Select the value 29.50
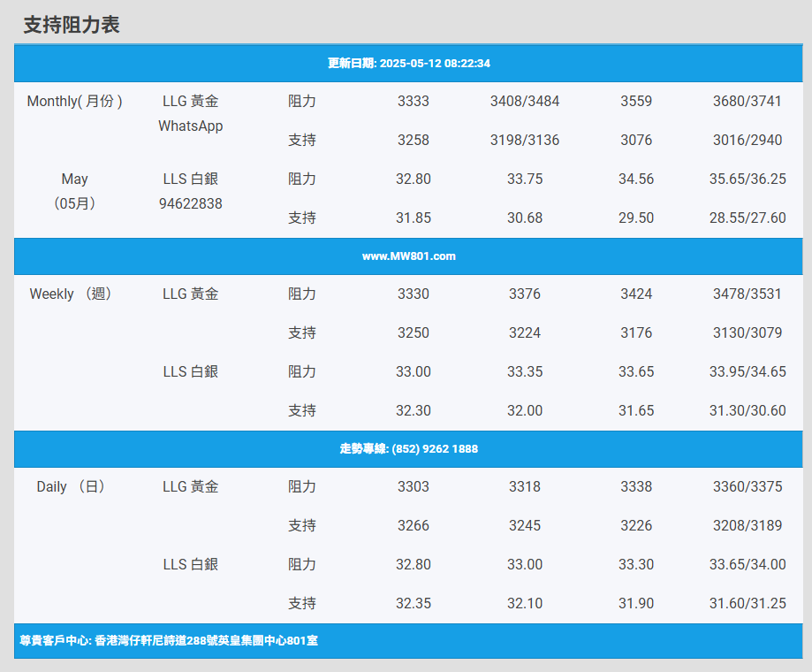812x672 pixels. click(x=636, y=218)
